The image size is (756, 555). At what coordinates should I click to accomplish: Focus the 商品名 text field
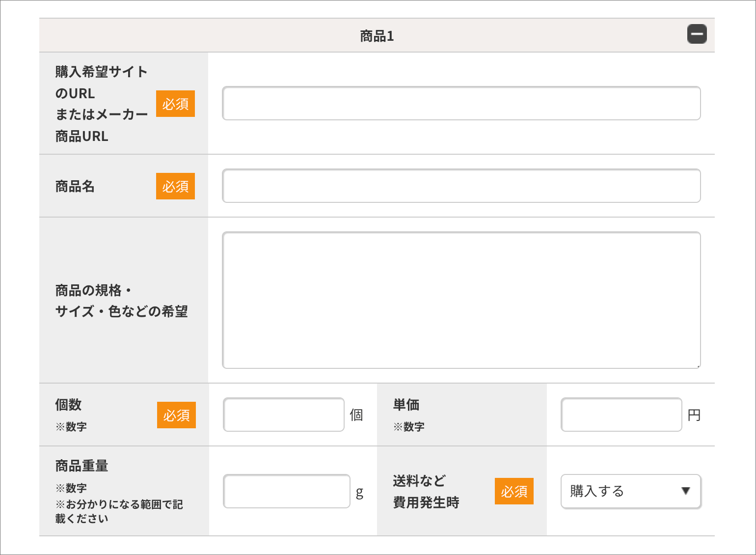pos(461,186)
